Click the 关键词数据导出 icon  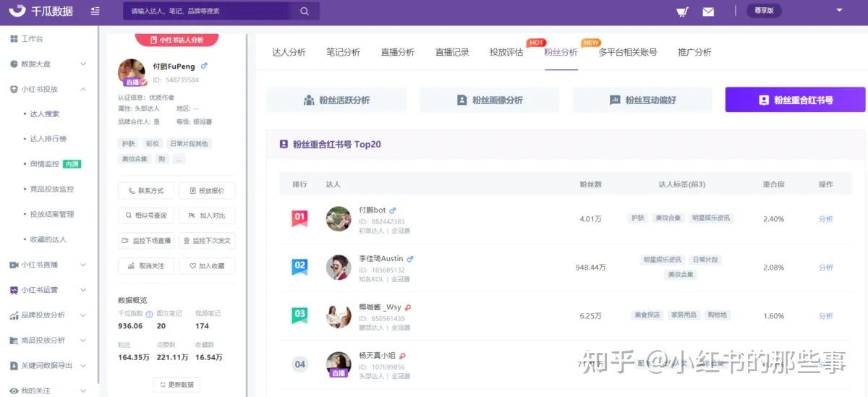point(14,365)
